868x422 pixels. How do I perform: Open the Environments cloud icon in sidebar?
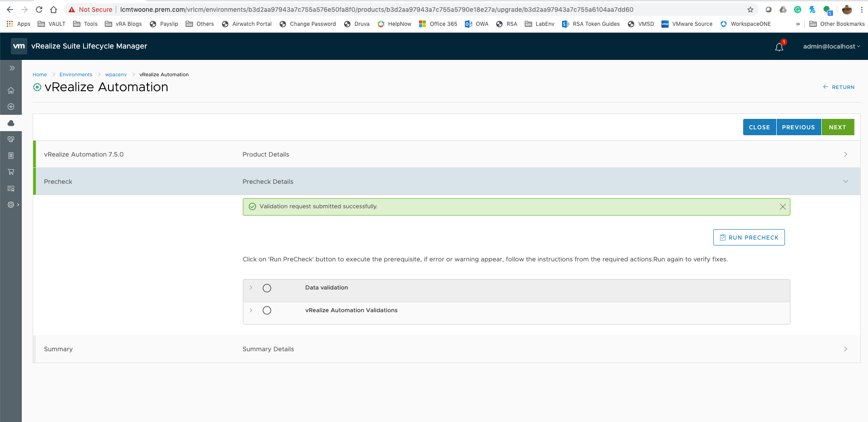11,123
